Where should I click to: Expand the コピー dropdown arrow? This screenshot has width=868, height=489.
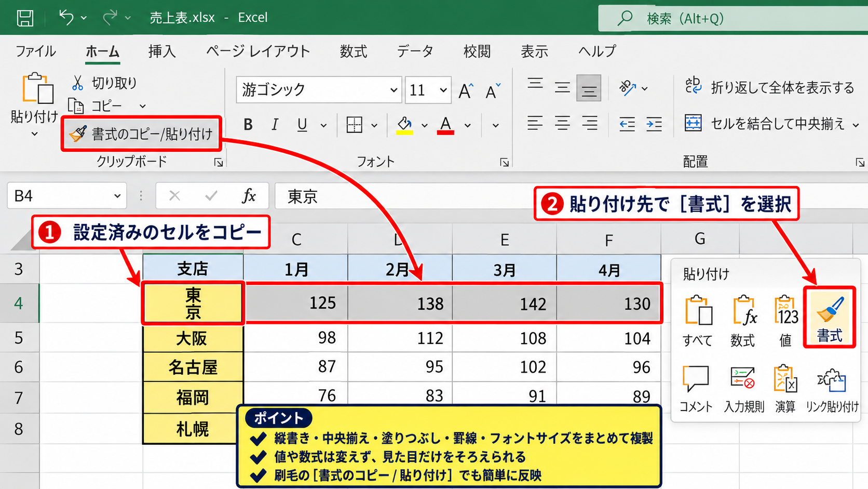(142, 107)
